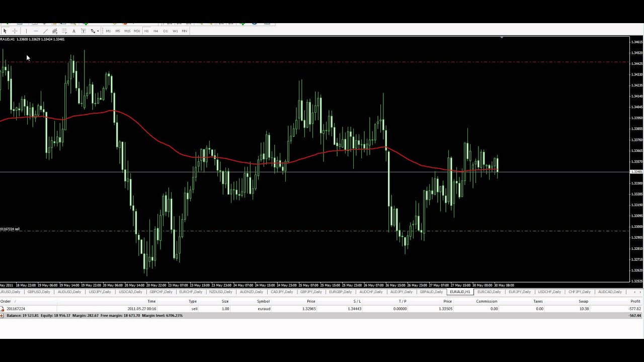This screenshot has width=644, height=362.
Task: Select the equidistant channel tool
Action: click(55, 31)
